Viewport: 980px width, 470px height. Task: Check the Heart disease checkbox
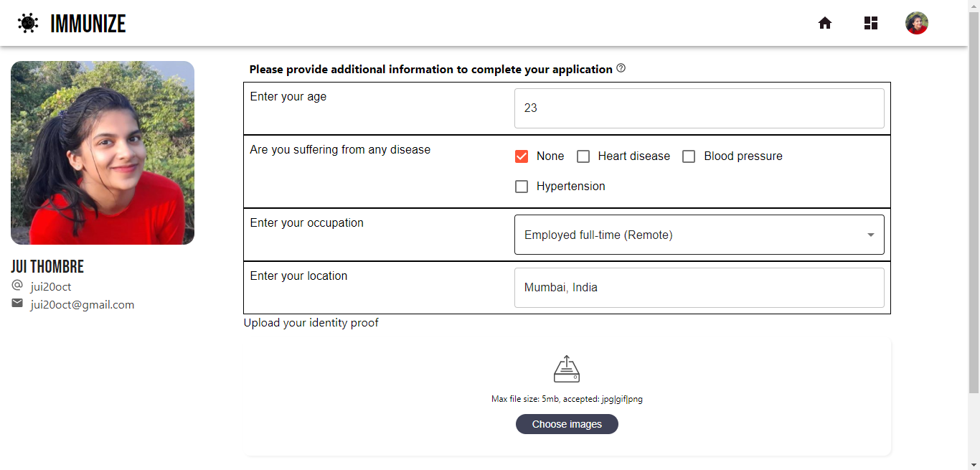pos(583,156)
